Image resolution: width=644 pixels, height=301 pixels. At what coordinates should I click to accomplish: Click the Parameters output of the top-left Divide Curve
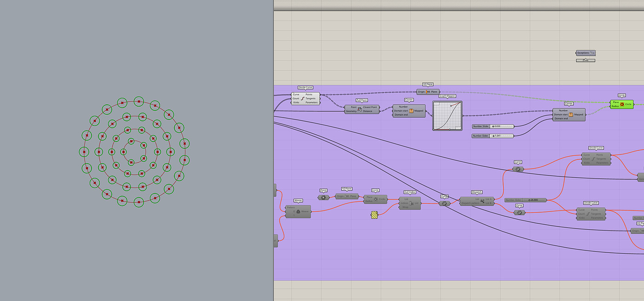pyautogui.click(x=311, y=102)
